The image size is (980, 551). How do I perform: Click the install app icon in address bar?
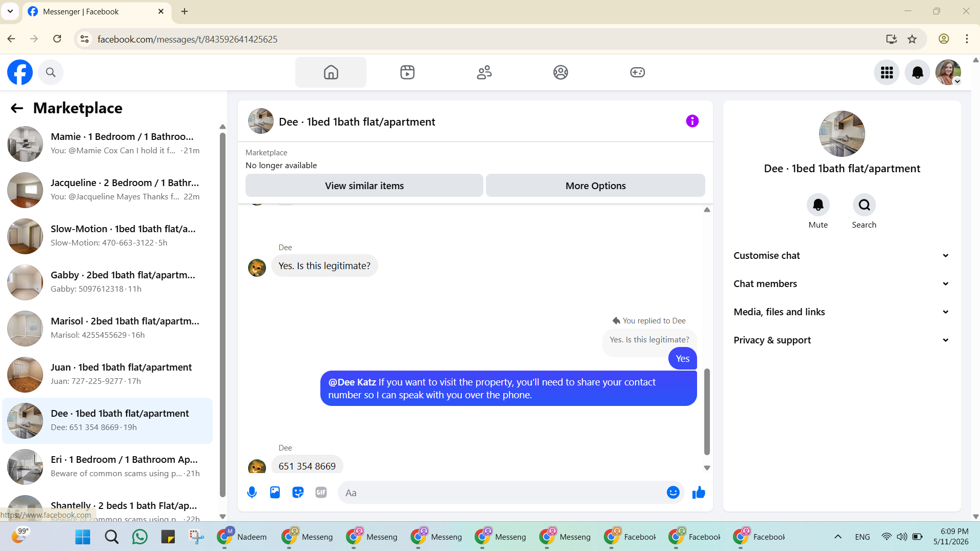coord(891,39)
